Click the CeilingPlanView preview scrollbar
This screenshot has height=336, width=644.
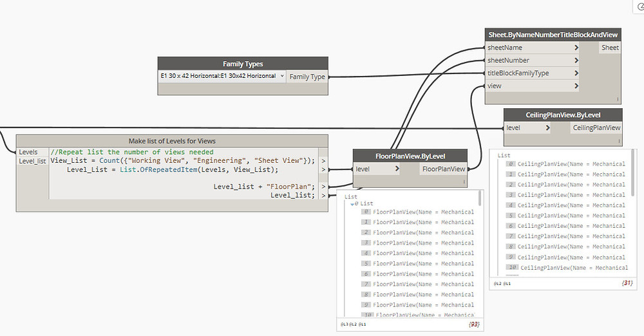point(633,173)
